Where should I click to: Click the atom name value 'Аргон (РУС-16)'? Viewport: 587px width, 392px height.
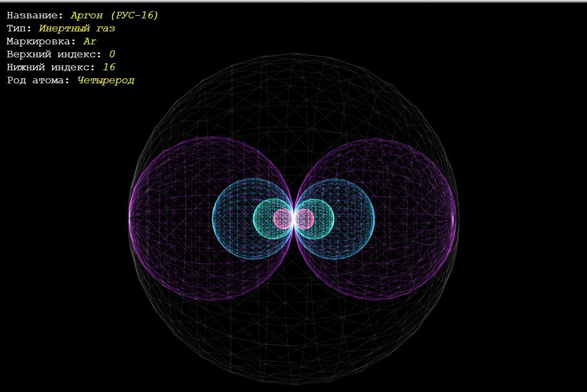tap(115, 15)
